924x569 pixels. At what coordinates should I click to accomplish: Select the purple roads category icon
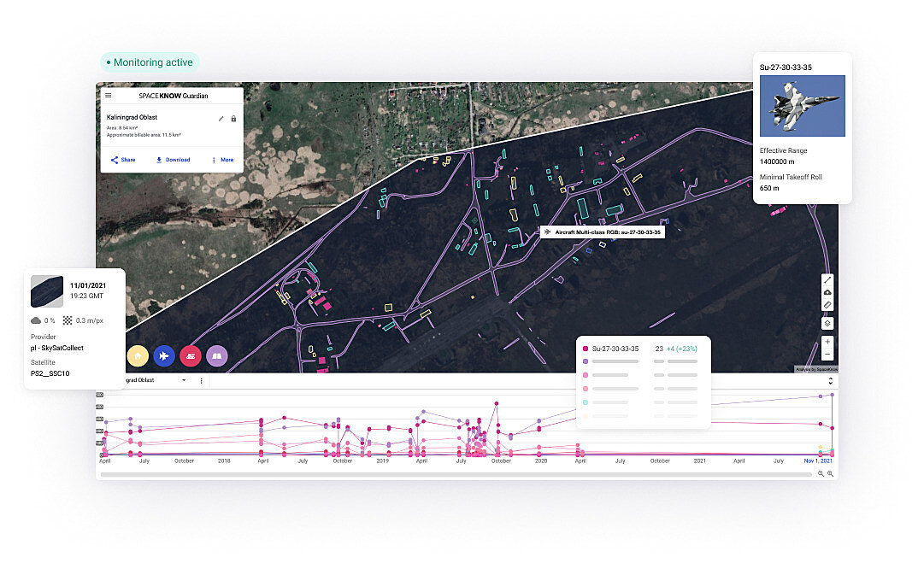tap(217, 355)
